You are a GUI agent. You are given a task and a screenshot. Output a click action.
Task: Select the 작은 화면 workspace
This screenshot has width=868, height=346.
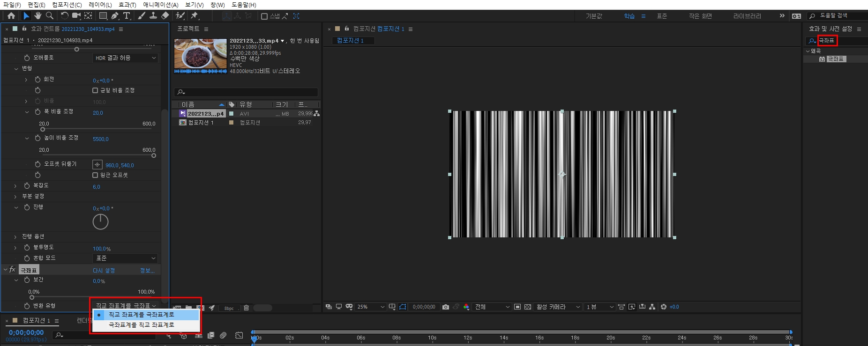[x=700, y=16]
